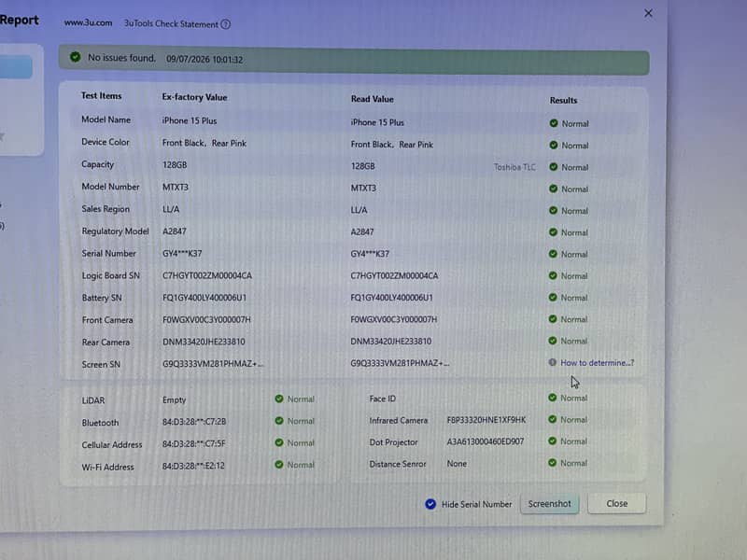747x560 pixels.
Task: Click the Bluetooth Normal status icon
Action: point(279,421)
